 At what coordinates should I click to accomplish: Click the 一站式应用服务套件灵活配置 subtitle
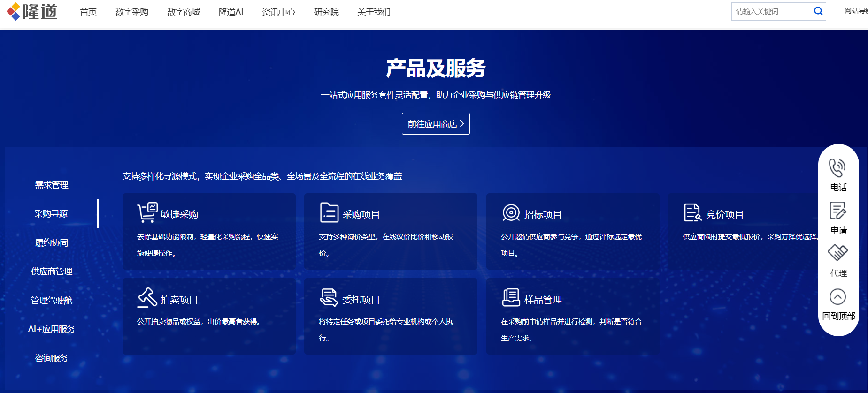(436, 95)
